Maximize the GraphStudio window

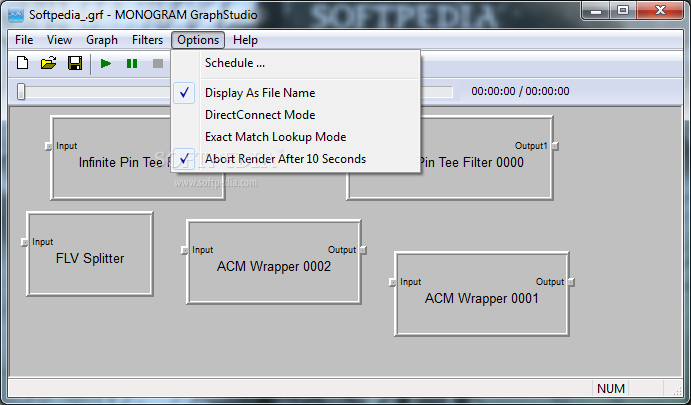(x=623, y=11)
